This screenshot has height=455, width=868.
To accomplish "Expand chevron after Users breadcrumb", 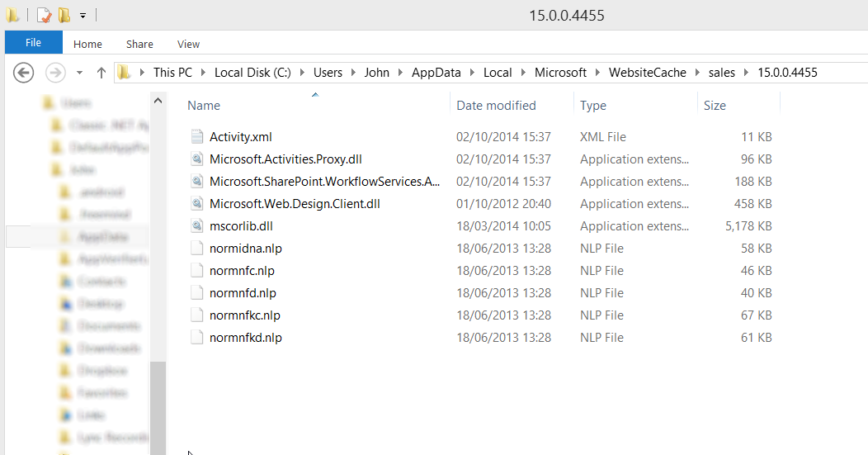I will coord(353,73).
